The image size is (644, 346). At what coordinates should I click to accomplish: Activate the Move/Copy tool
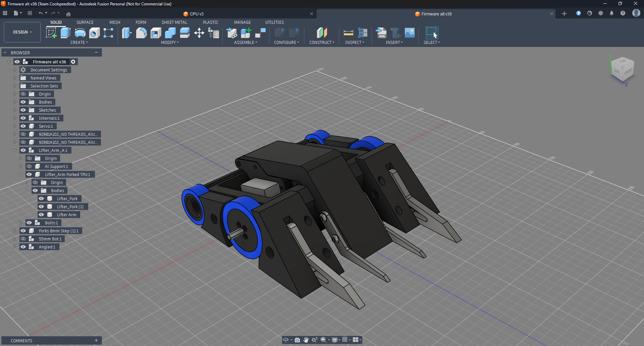click(199, 33)
